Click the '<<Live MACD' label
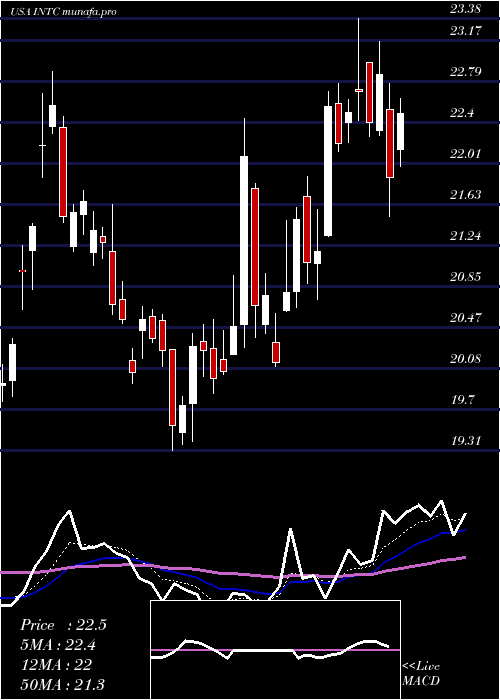The image size is (500, 700). pyautogui.click(x=421, y=673)
